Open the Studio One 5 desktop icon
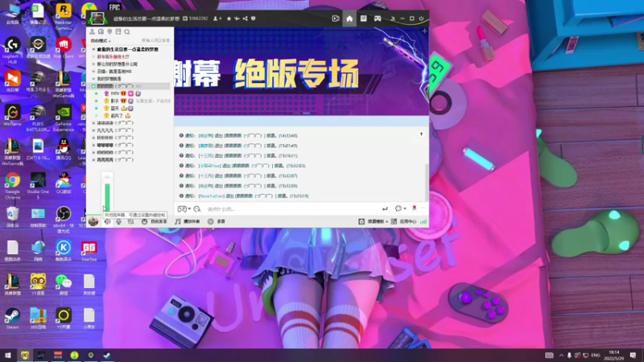Viewport: 644px width, 362px height. 38,186
